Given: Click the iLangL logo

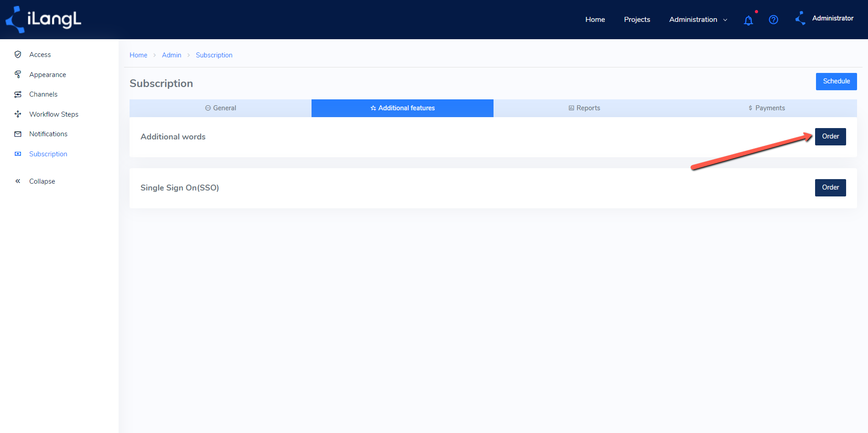Looking at the screenshot, I should [43, 20].
